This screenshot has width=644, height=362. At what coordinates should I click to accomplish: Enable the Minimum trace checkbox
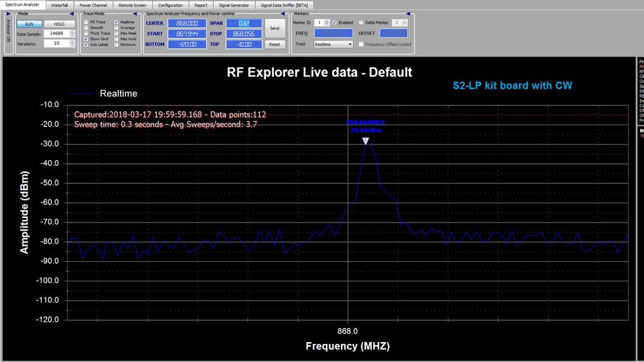(x=117, y=45)
